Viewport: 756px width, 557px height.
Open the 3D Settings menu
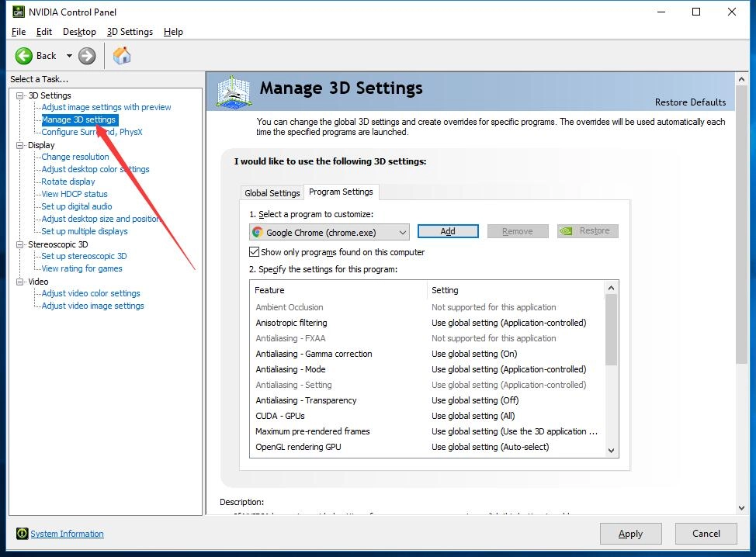tap(130, 32)
